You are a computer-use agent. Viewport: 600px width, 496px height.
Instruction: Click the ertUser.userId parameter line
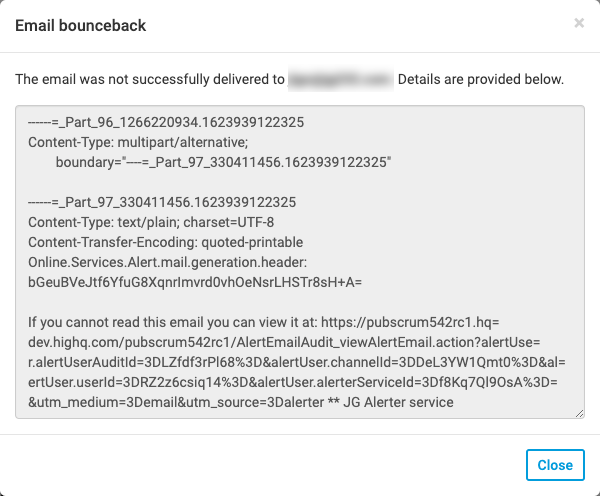pos(293,382)
